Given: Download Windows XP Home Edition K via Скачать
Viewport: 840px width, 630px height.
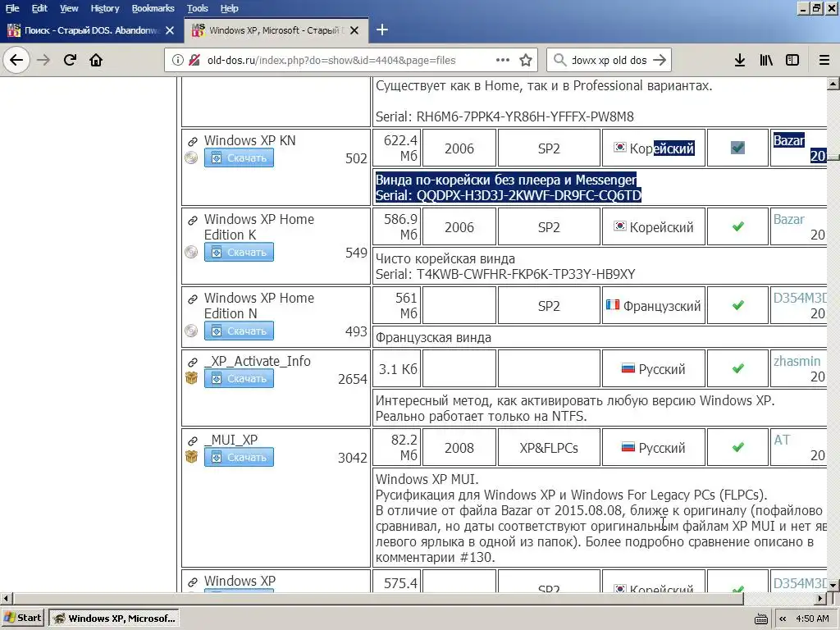Looking at the screenshot, I should (239, 252).
